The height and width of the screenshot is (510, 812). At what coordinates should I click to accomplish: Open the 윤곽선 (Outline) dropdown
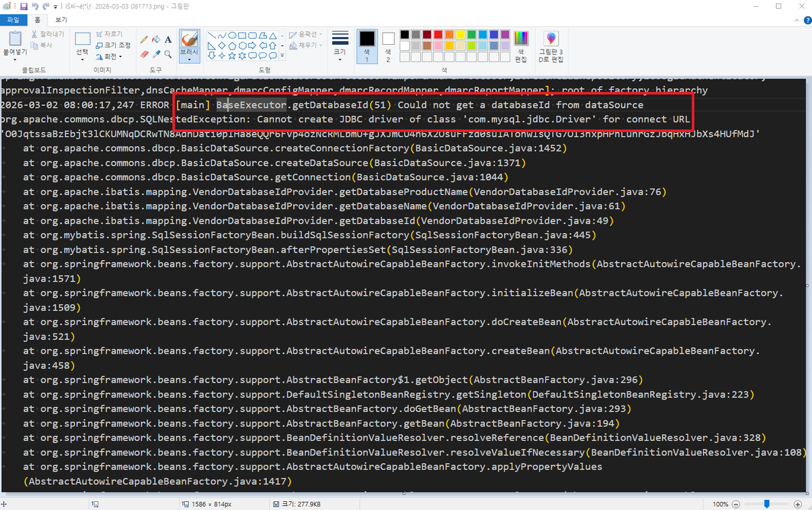coord(307,35)
